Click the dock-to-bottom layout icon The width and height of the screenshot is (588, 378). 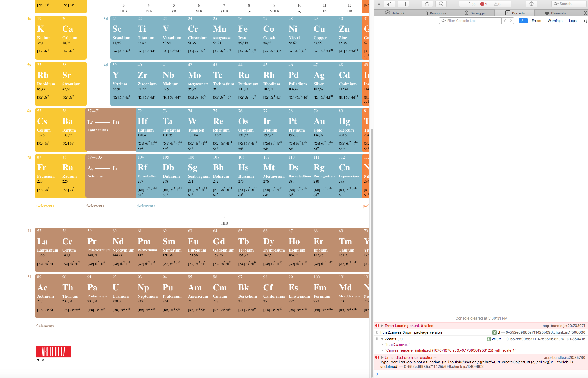(403, 4)
